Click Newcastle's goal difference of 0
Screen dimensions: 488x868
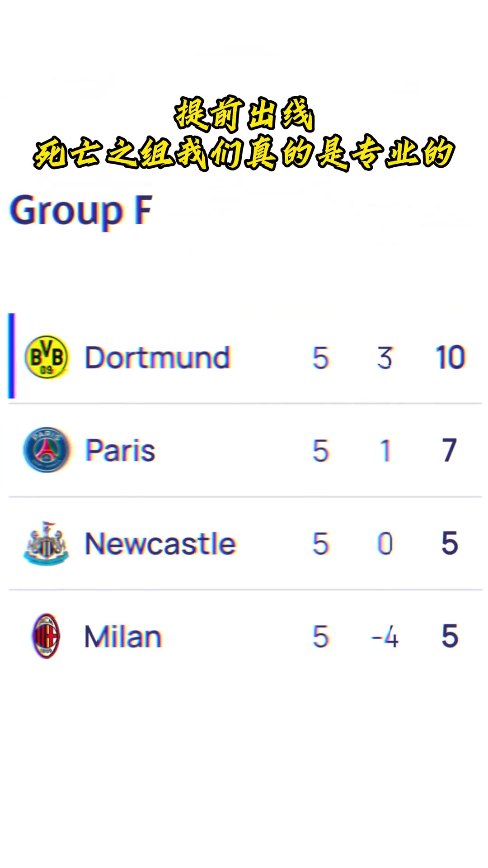385,543
